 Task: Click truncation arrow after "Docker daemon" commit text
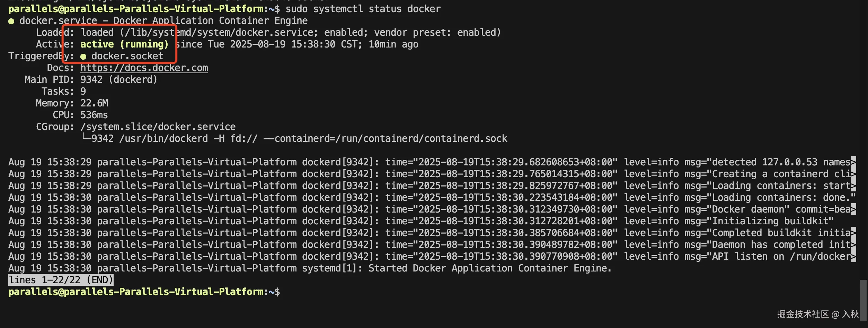pos(853,209)
